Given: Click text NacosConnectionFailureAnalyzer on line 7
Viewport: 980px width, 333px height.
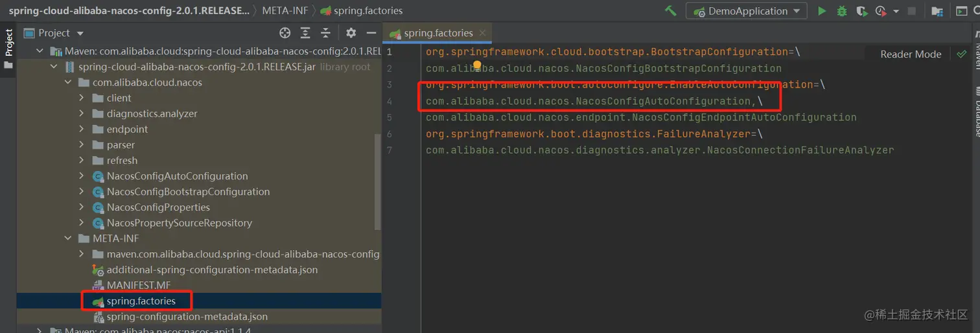Looking at the screenshot, I should tap(800, 150).
